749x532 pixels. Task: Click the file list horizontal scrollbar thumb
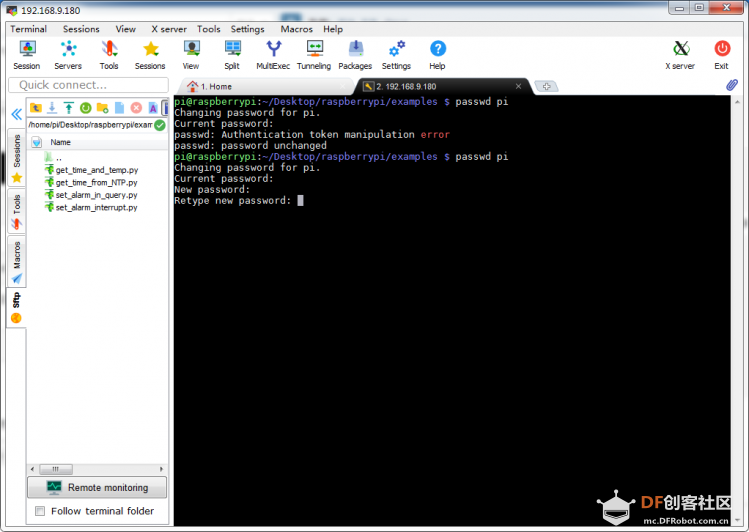[x=56, y=469]
